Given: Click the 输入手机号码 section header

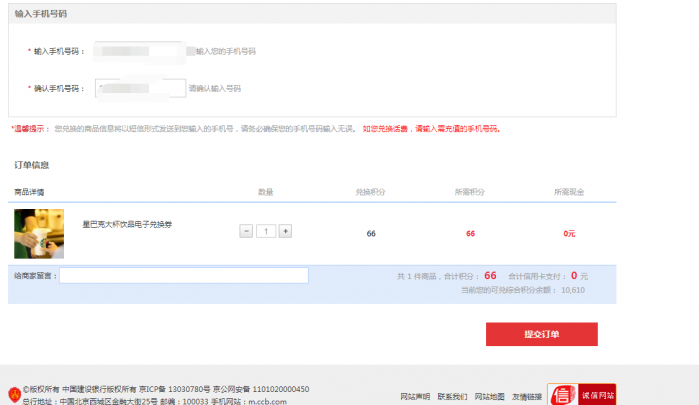Looking at the screenshot, I should point(41,14).
